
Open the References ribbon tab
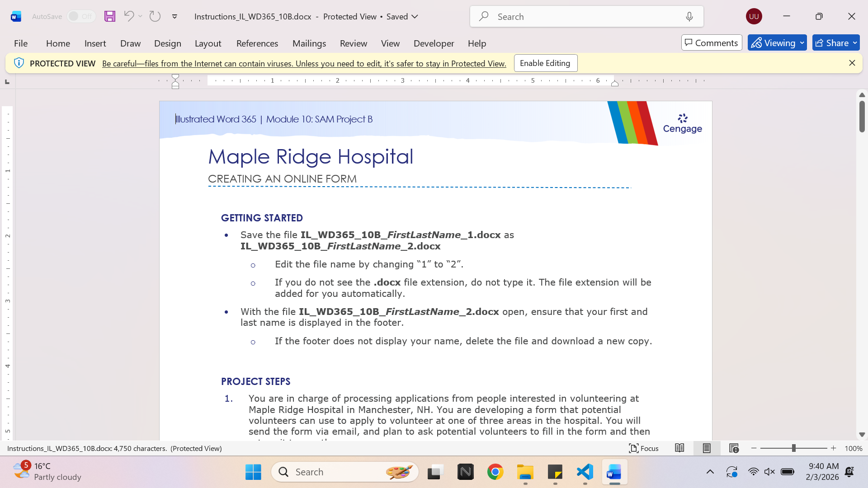coord(257,43)
